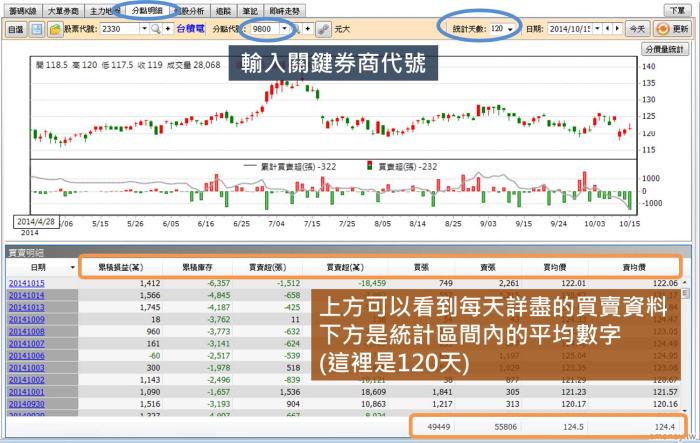Open date link 20141007
Screen dimensions: 700x443
[x=26, y=343]
